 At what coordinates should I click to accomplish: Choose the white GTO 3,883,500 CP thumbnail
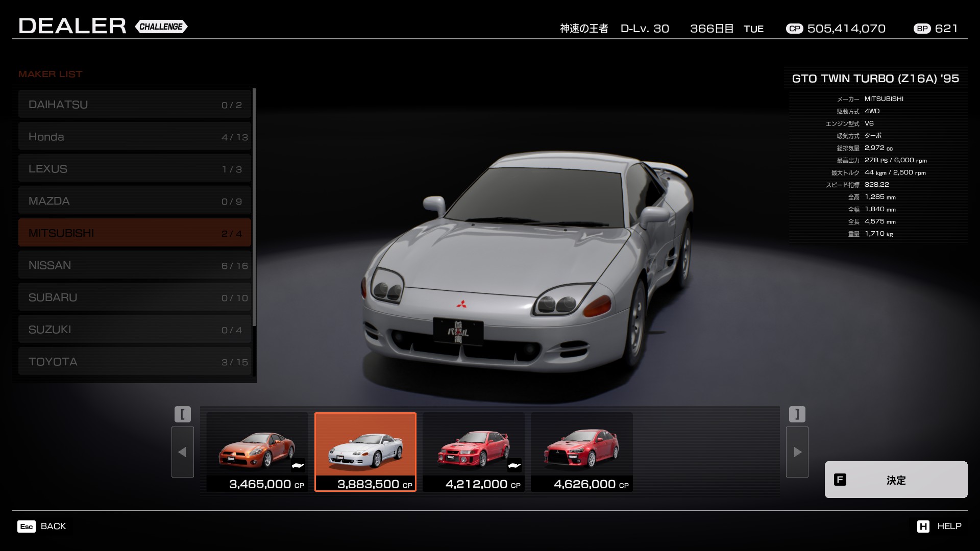[365, 451]
